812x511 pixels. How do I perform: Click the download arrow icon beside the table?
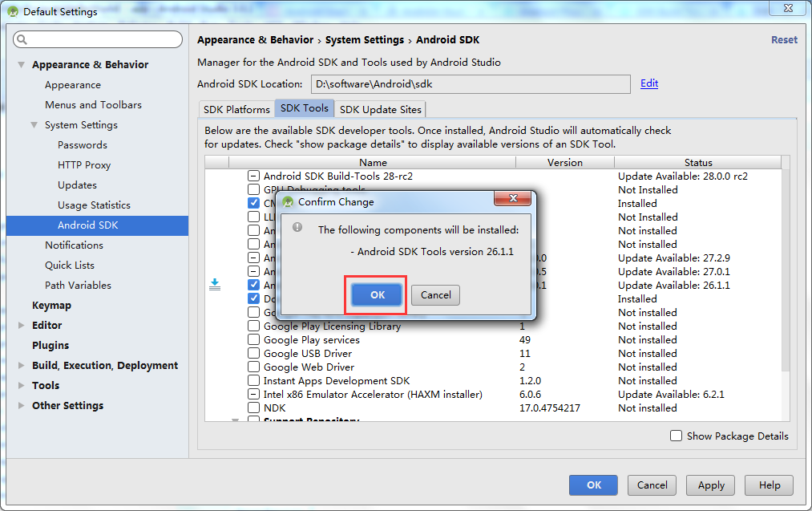tap(215, 285)
